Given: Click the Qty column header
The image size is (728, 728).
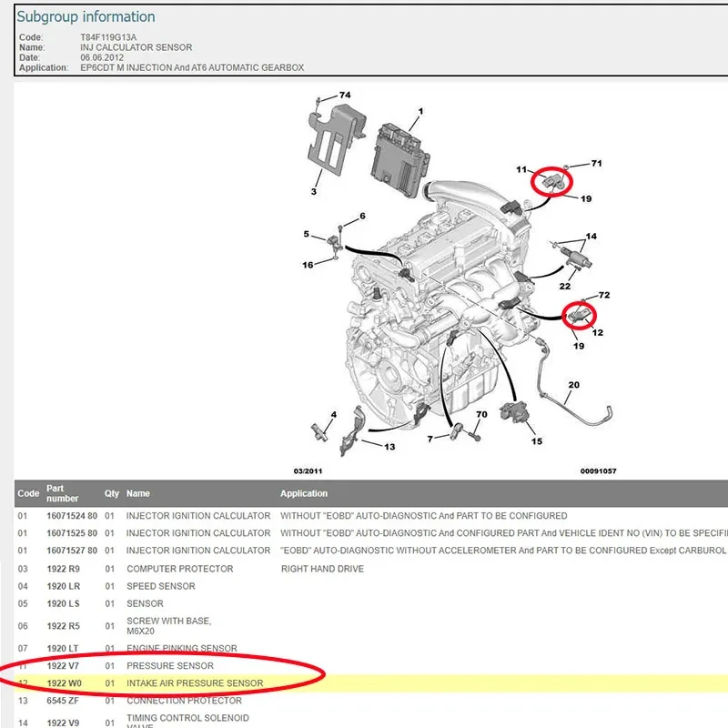Looking at the screenshot, I should tap(111, 493).
